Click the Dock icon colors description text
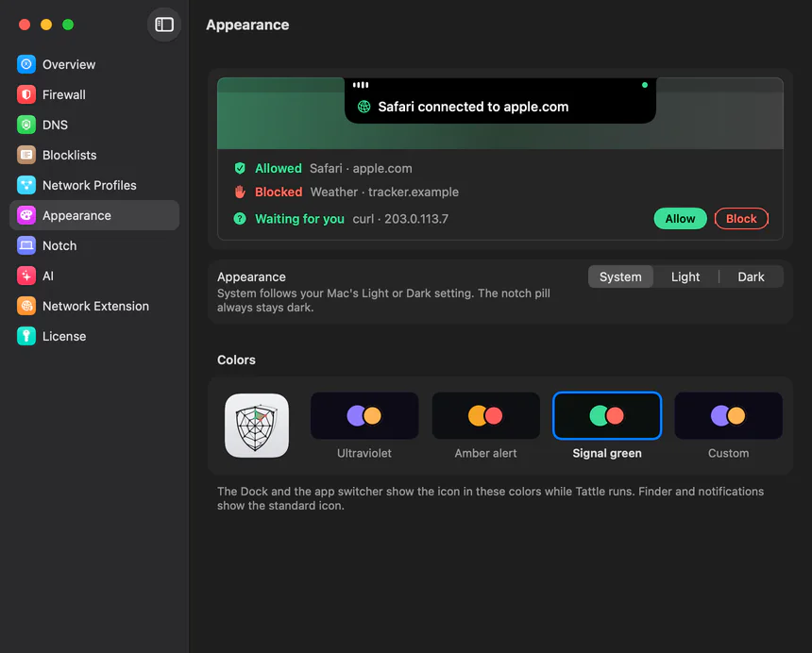 click(490, 498)
